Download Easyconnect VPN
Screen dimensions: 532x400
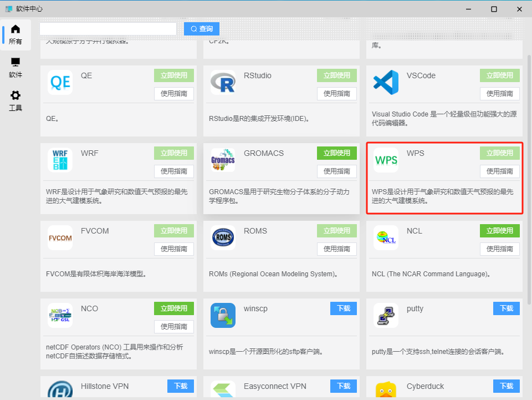(344, 387)
